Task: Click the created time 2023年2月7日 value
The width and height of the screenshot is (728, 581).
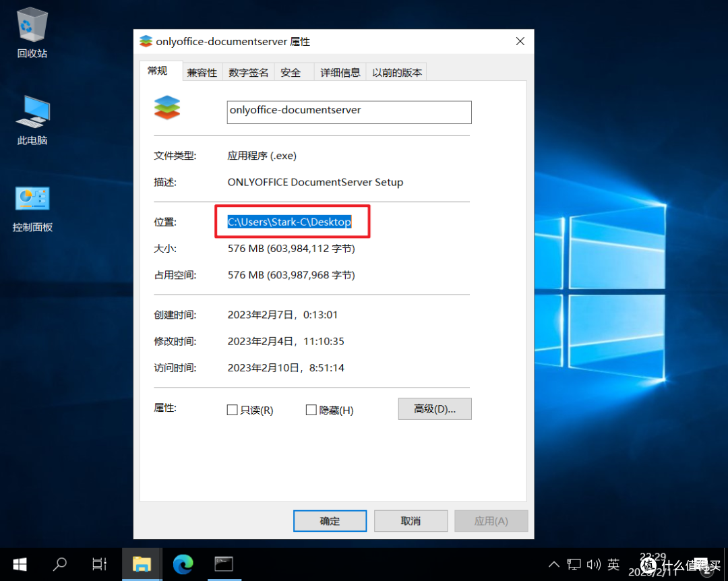Action: coord(282,315)
